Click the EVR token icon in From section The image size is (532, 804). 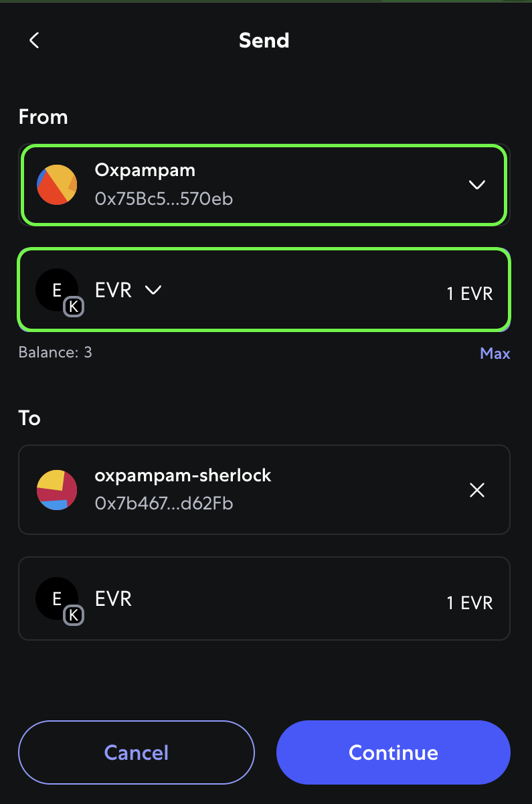pyautogui.click(x=57, y=290)
